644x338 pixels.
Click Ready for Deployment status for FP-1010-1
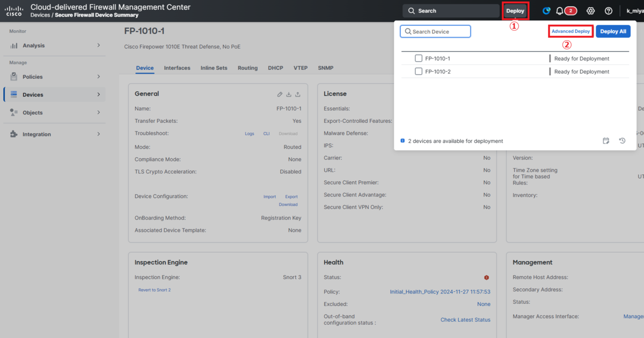(582, 58)
